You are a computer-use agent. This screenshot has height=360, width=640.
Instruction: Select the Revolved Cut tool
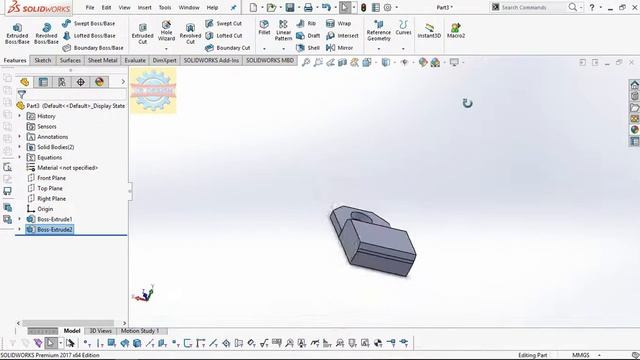pos(190,33)
